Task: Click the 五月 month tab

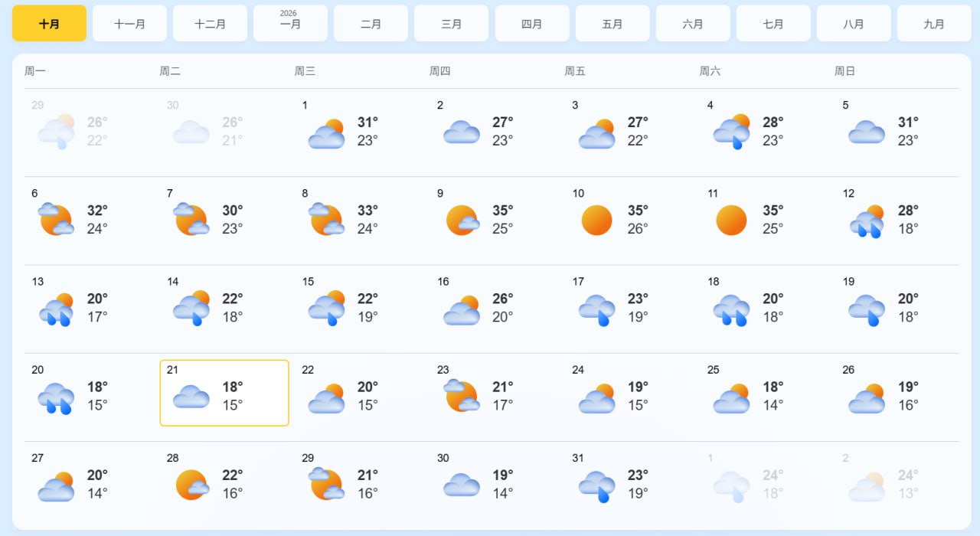Action: 612,24
